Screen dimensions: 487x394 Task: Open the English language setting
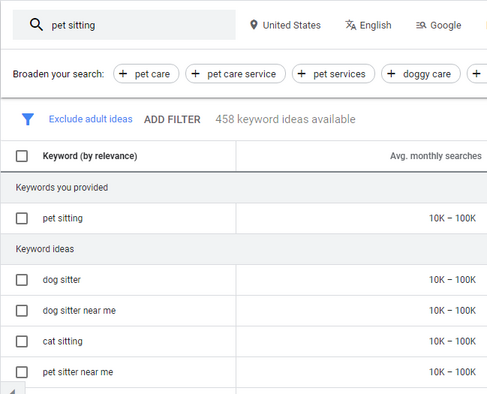[x=368, y=25]
